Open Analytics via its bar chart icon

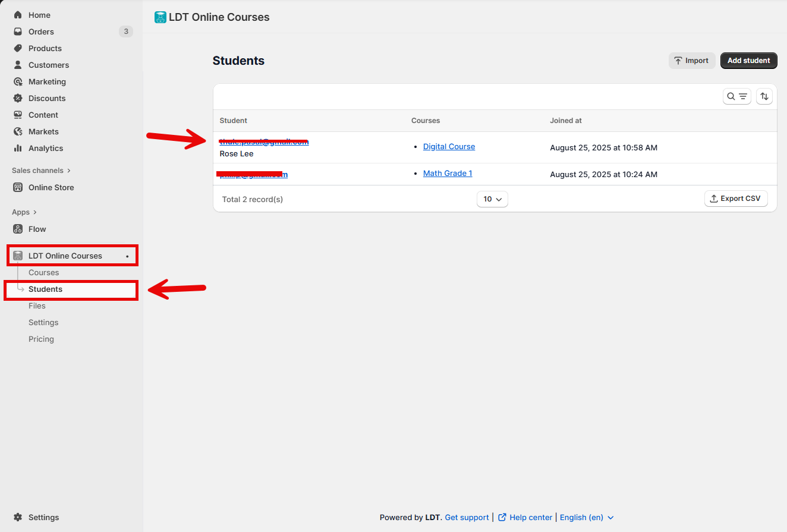[x=18, y=148]
